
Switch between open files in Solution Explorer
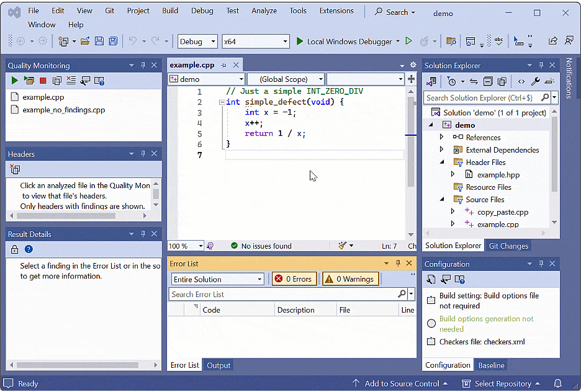[474, 81]
